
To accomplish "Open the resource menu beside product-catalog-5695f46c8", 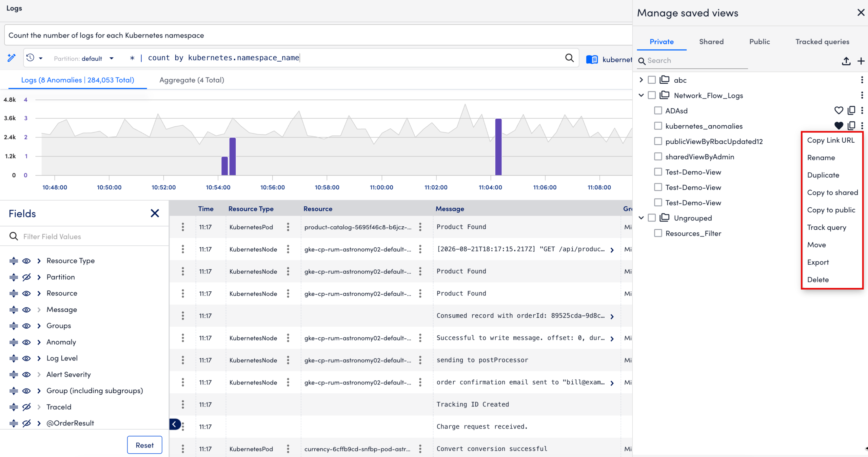I will [x=420, y=227].
